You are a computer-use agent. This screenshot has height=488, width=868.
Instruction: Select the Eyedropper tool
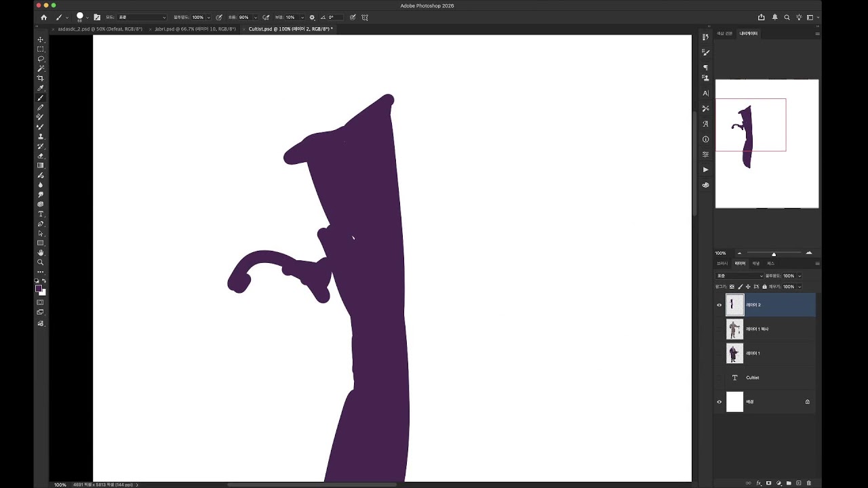pos(40,88)
